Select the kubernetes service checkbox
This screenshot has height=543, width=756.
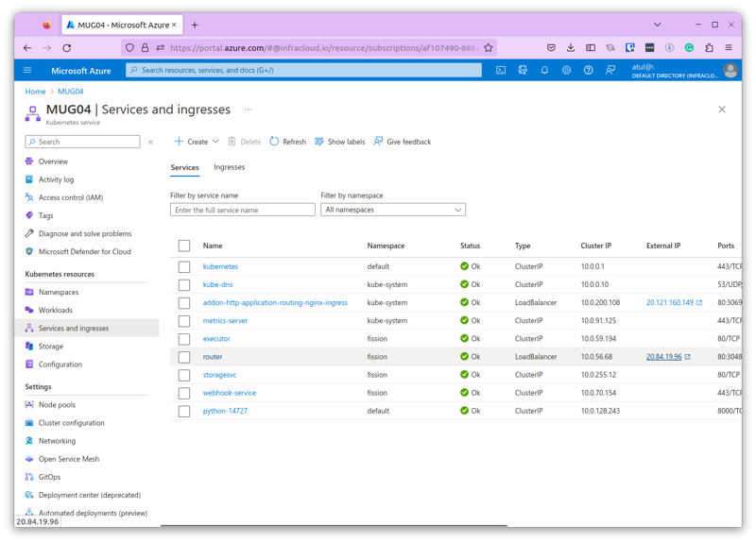coord(184,267)
